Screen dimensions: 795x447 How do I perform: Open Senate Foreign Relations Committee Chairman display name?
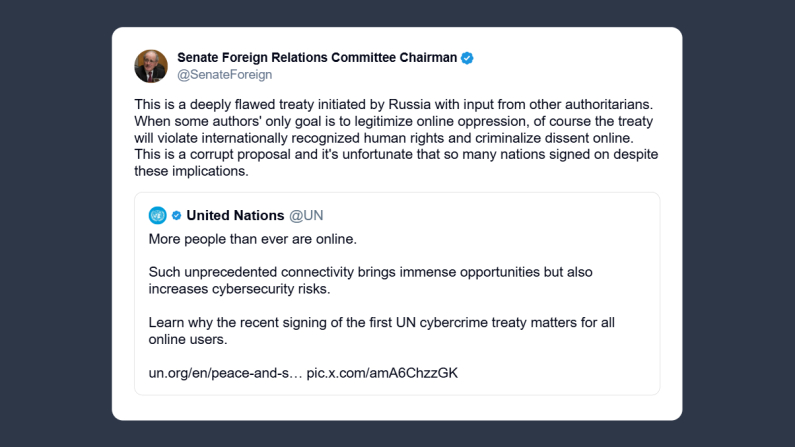pyautogui.click(x=316, y=58)
